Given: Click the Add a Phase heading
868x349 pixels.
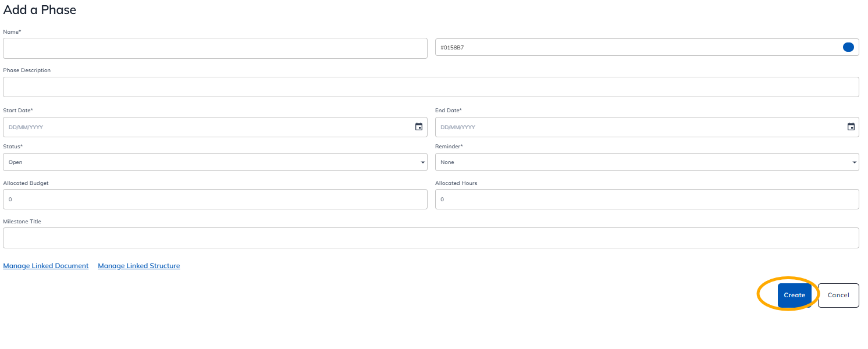Looking at the screenshot, I should click(40, 10).
